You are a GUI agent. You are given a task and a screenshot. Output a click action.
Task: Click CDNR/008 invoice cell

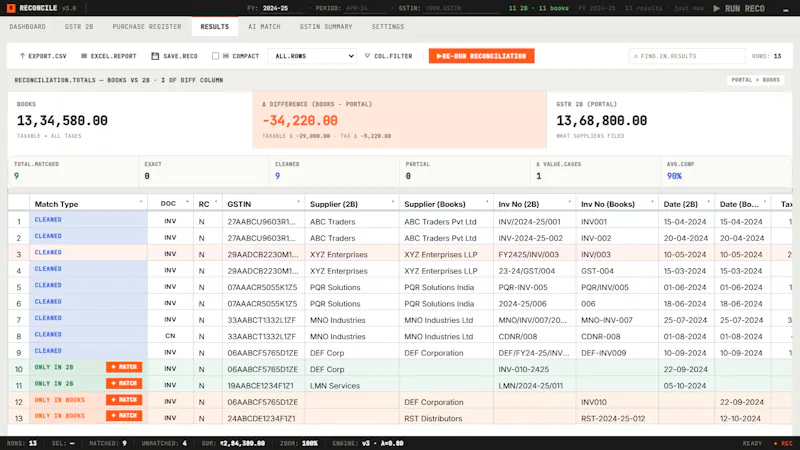[x=517, y=336]
